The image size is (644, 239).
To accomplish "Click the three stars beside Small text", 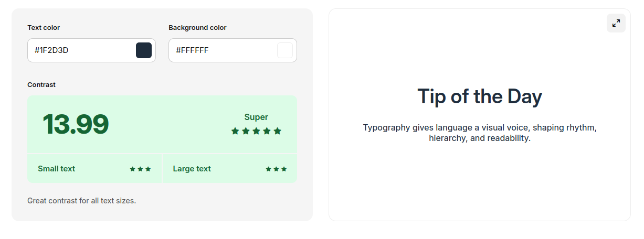I will tap(140, 169).
